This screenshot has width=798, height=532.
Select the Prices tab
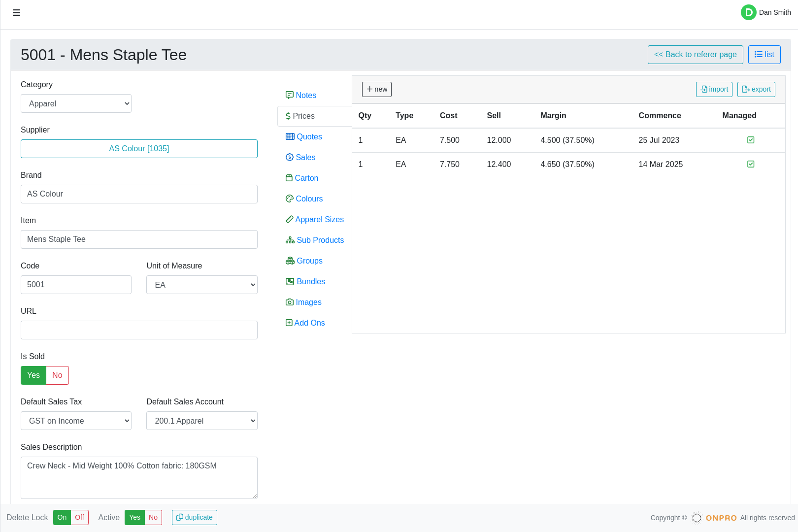[315, 116]
